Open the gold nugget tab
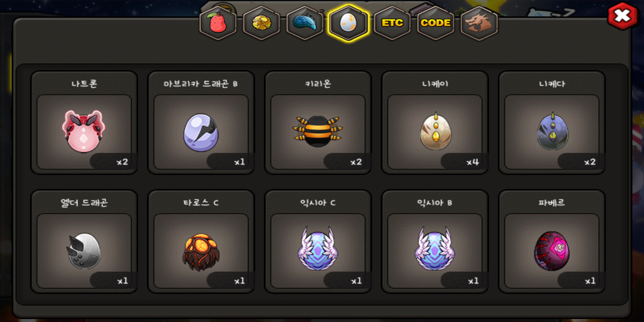The width and height of the screenshot is (644, 322). pyautogui.click(x=261, y=23)
